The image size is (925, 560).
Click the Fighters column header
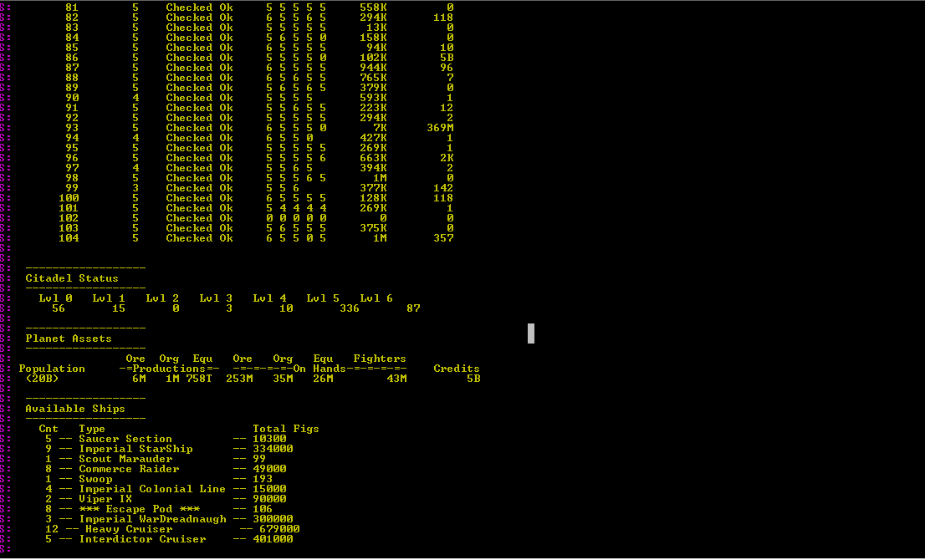tap(380, 359)
